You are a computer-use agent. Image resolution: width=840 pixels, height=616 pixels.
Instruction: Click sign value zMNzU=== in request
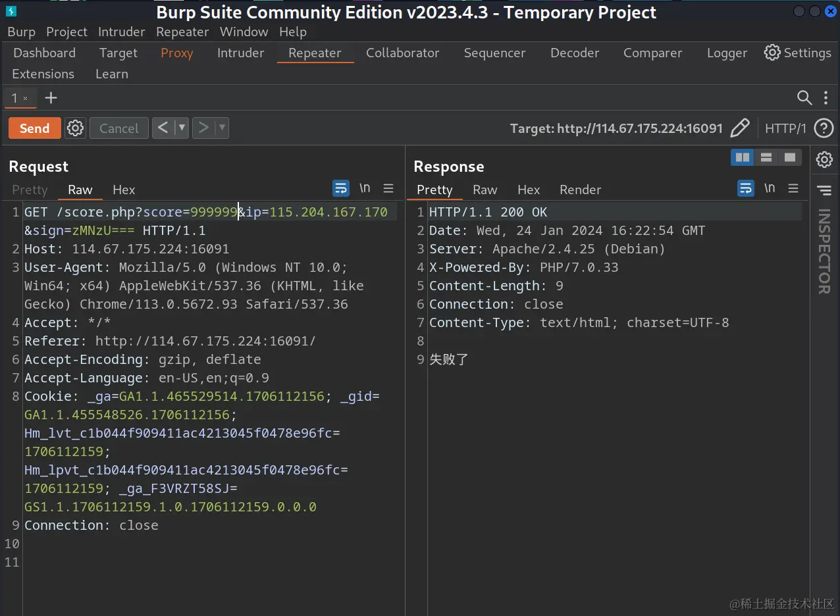click(103, 230)
